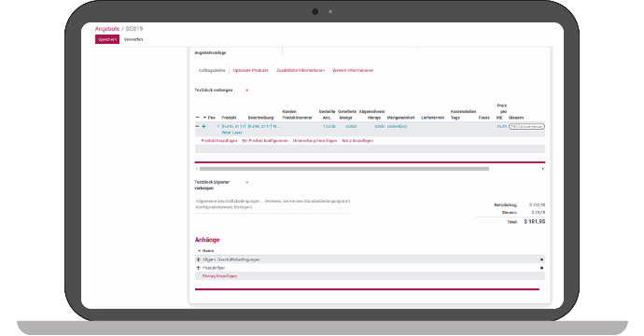Click drag handle of Produktflyer row
The height and width of the screenshot is (336, 644).
[x=199, y=268]
